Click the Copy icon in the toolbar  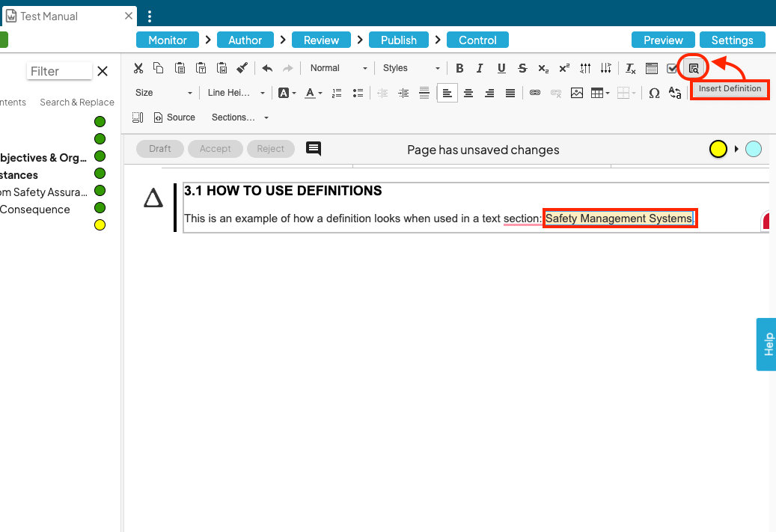click(x=159, y=68)
